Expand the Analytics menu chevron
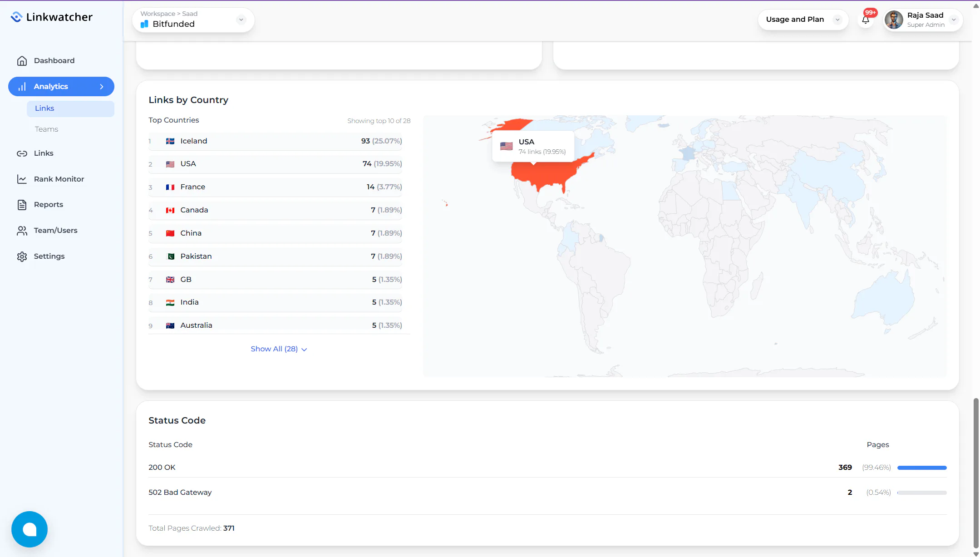This screenshot has width=980, height=557. [102, 87]
